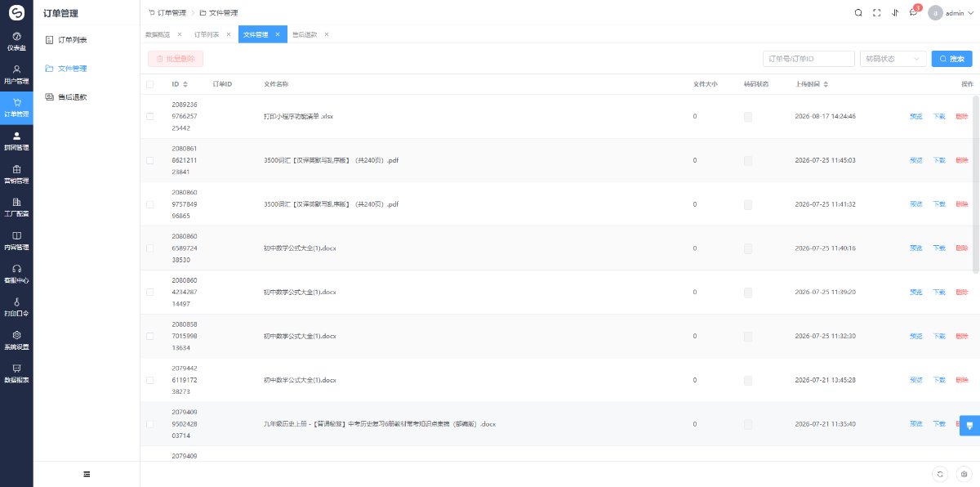Click the up-down arrows icon in header
This screenshot has width=980, height=487.
(x=896, y=12)
